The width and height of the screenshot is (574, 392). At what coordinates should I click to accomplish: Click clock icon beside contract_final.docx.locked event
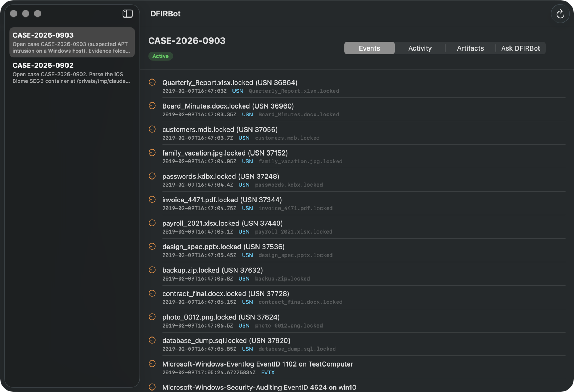[x=152, y=293]
